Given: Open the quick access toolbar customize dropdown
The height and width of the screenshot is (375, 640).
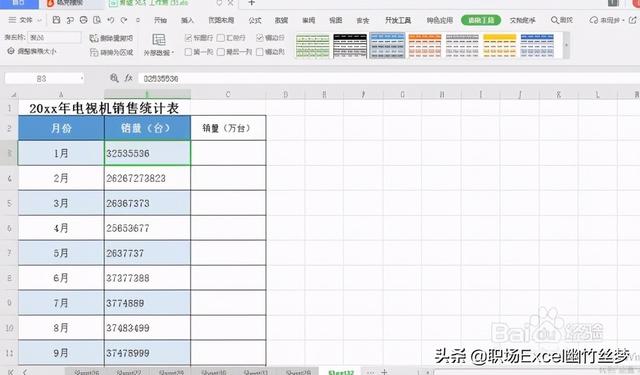Looking at the screenshot, I should [x=138, y=20].
